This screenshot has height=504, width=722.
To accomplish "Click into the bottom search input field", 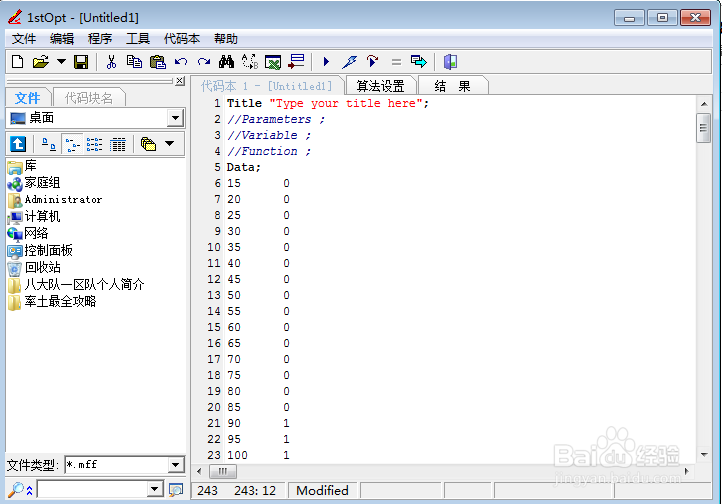I will [x=92, y=489].
